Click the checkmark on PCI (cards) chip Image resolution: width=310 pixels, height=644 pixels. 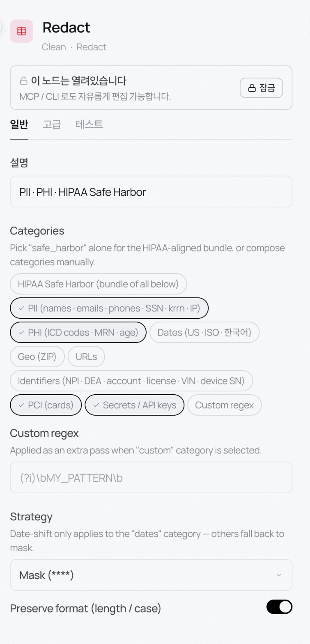point(21,405)
